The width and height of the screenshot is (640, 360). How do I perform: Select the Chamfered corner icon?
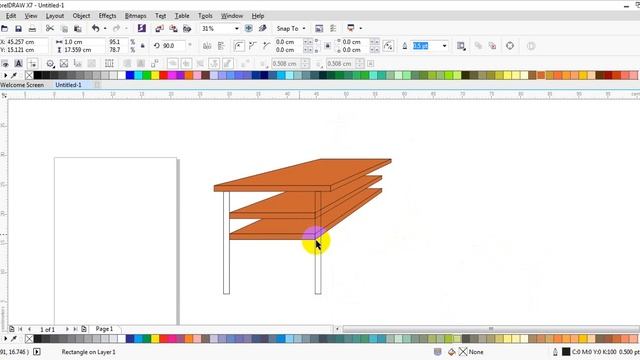click(x=267, y=46)
